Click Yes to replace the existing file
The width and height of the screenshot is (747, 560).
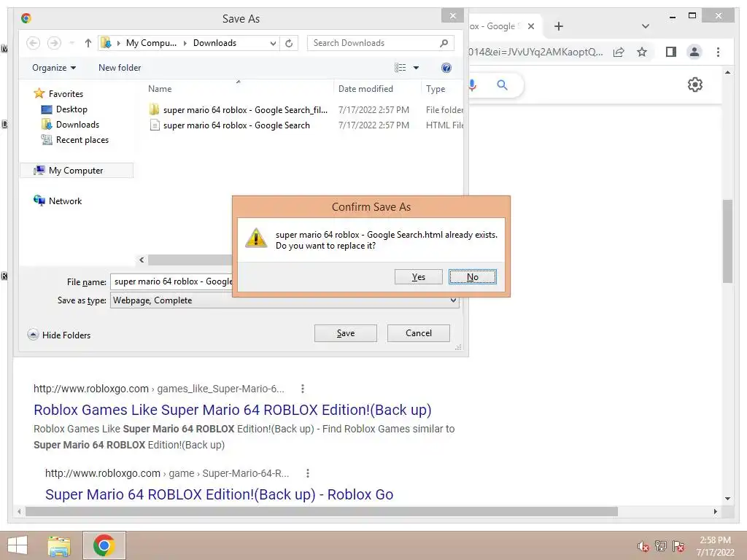pos(418,276)
